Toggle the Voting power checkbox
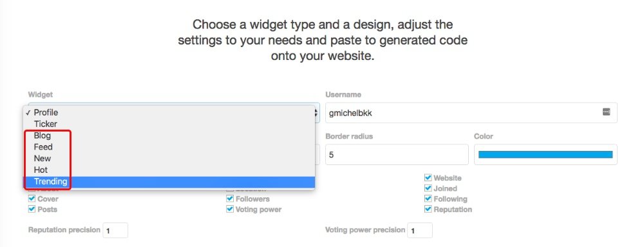The image size is (644, 247). 230,209
